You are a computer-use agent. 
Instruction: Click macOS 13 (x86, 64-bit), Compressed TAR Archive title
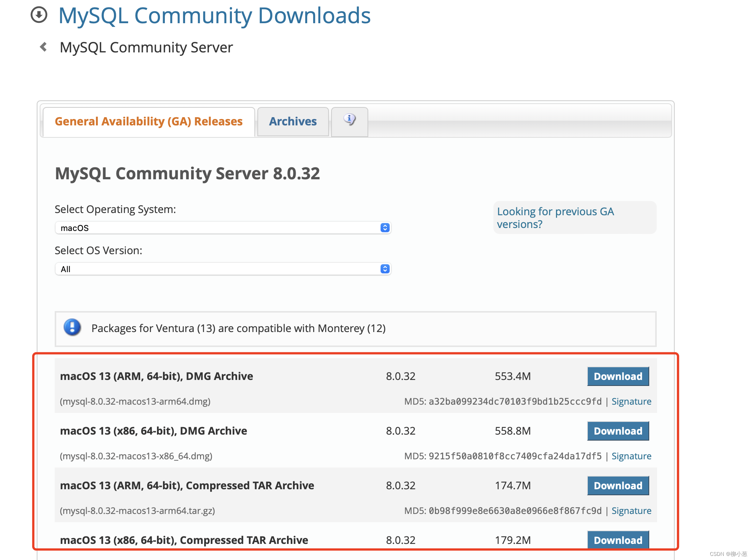[x=184, y=540]
